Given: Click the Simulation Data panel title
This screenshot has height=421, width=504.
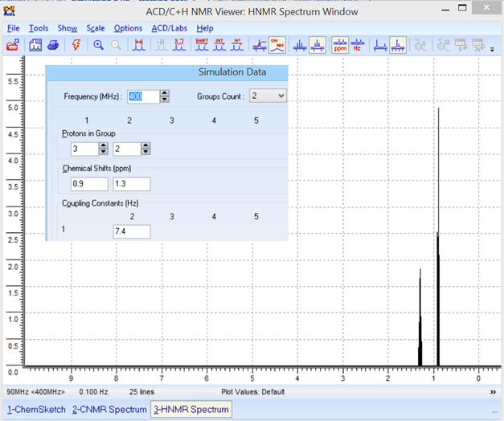Looking at the screenshot, I should point(232,72).
